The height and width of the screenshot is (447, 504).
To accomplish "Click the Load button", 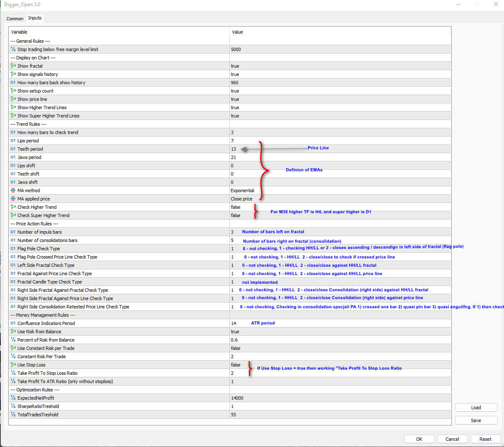I will tap(476, 408).
